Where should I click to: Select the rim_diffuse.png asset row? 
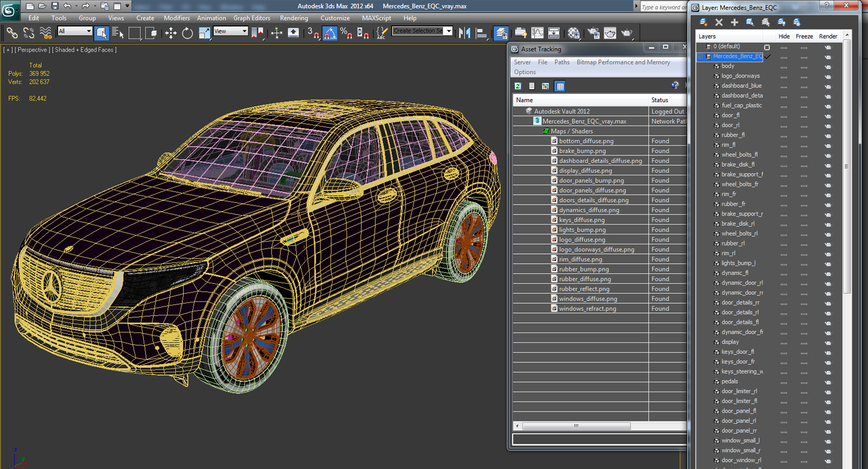(x=599, y=259)
